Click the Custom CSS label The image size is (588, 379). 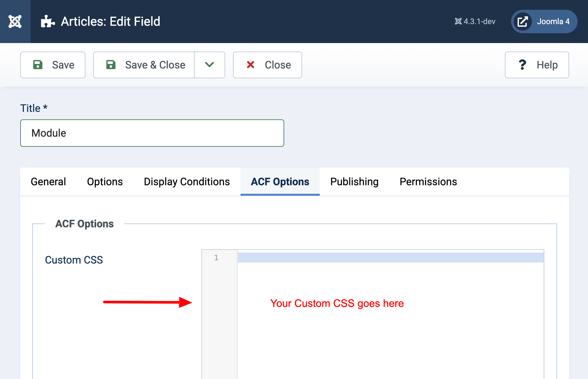(74, 260)
